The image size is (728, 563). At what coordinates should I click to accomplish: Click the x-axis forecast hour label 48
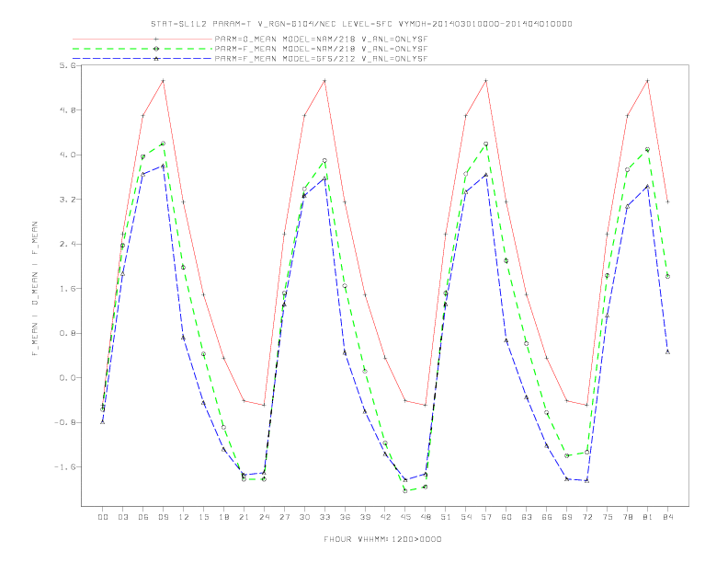[x=426, y=517]
